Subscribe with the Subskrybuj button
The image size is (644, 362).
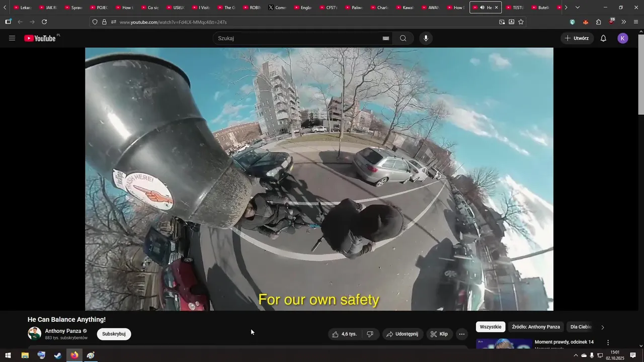tap(114, 334)
